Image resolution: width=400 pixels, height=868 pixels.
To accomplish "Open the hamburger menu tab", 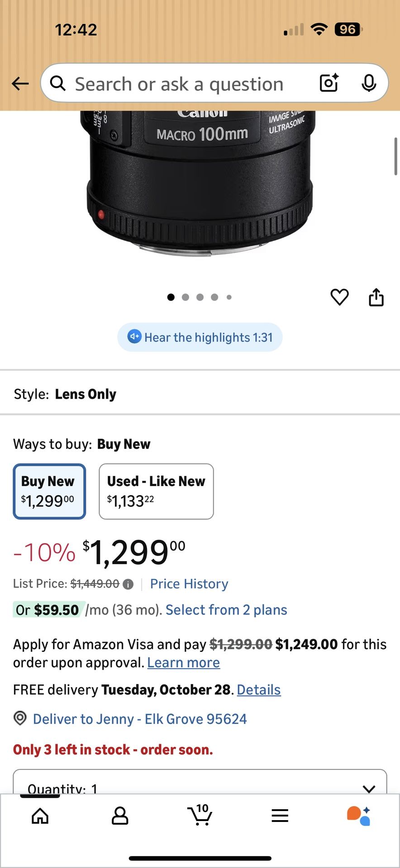I will [x=280, y=816].
